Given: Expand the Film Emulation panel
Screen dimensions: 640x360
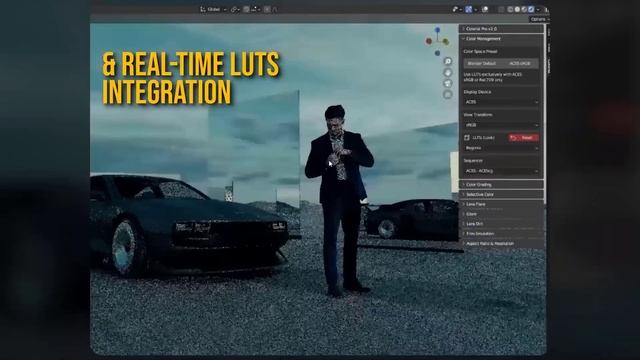Looking at the screenshot, I should pos(501,233).
